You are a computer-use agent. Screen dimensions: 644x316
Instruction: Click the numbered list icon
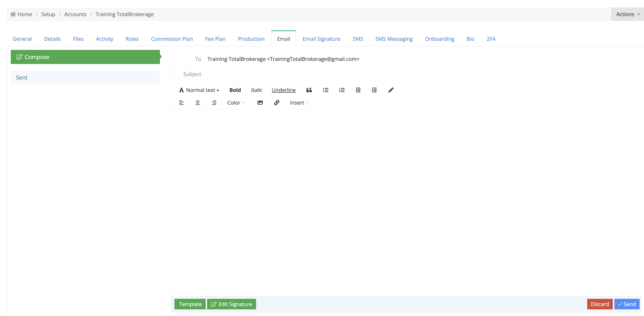click(x=342, y=90)
